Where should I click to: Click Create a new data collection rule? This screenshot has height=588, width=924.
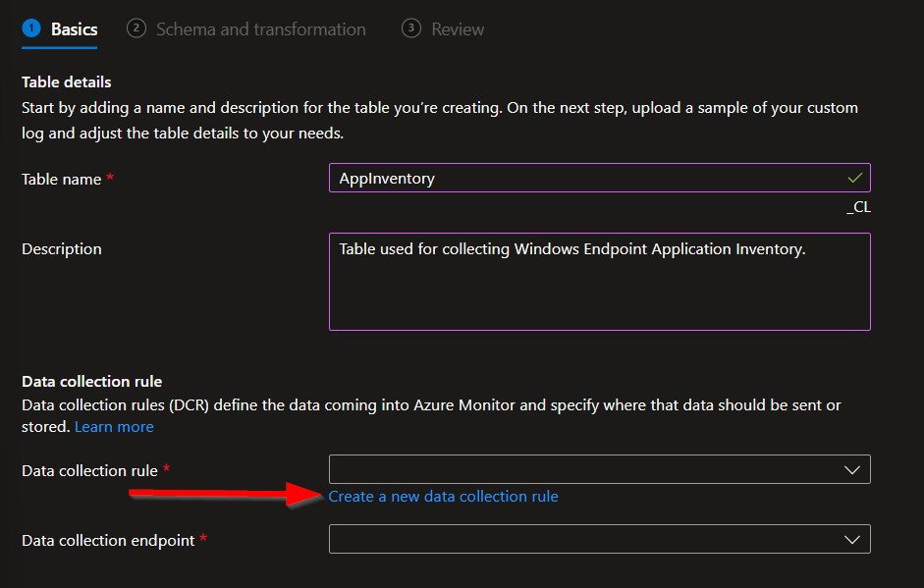(x=443, y=497)
